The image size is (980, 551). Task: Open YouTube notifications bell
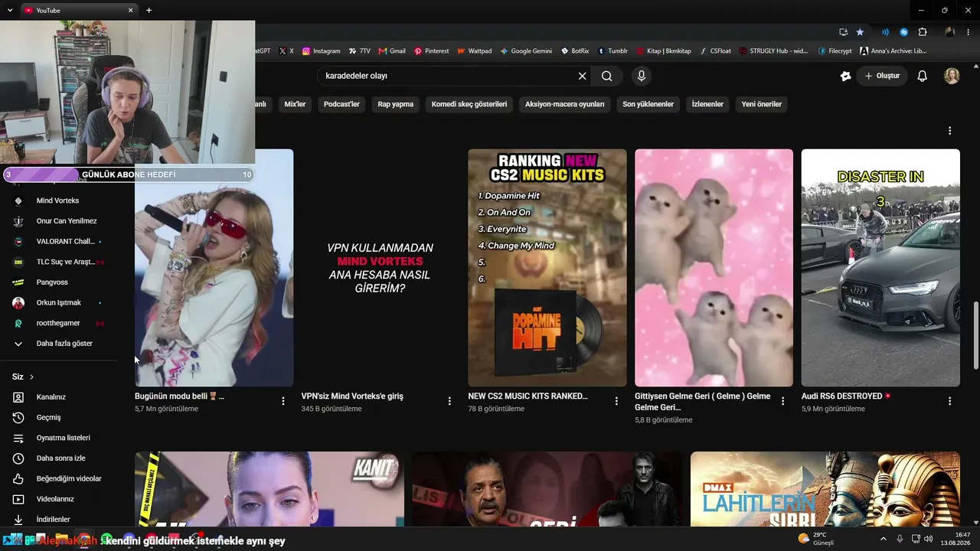click(923, 76)
